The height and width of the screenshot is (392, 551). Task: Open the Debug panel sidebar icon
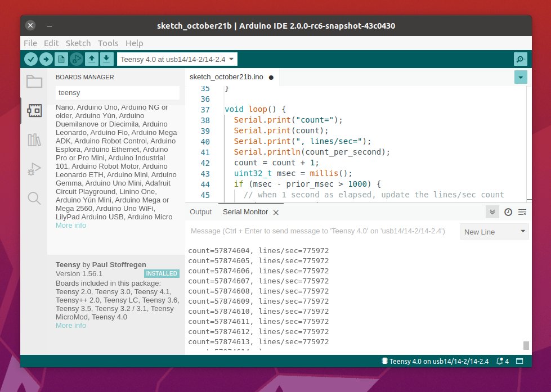click(34, 169)
